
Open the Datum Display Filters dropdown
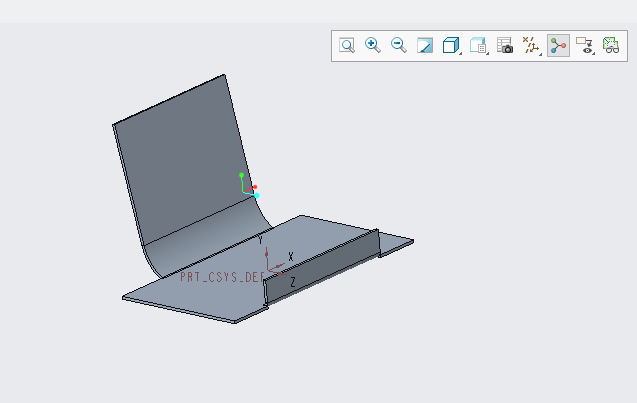[532, 46]
